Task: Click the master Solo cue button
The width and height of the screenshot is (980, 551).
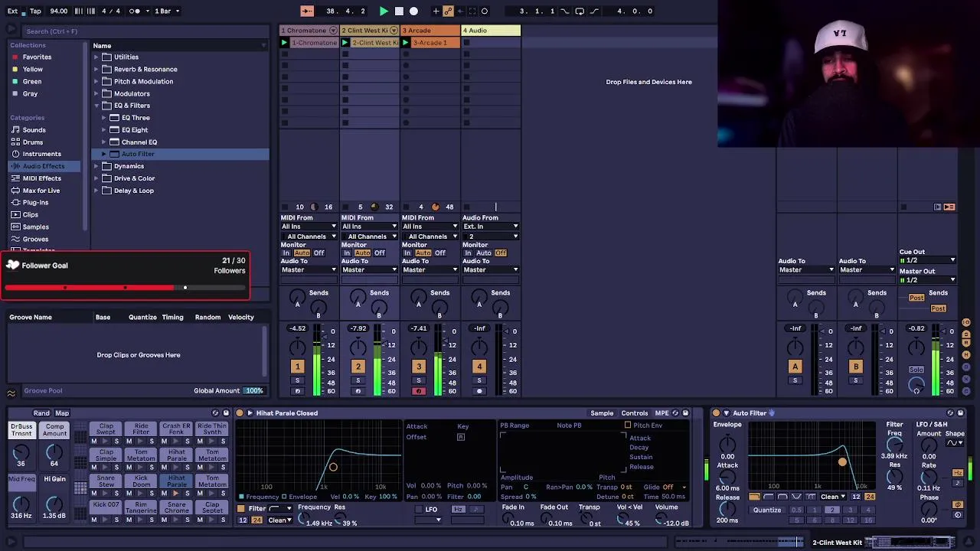Action: (x=916, y=370)
